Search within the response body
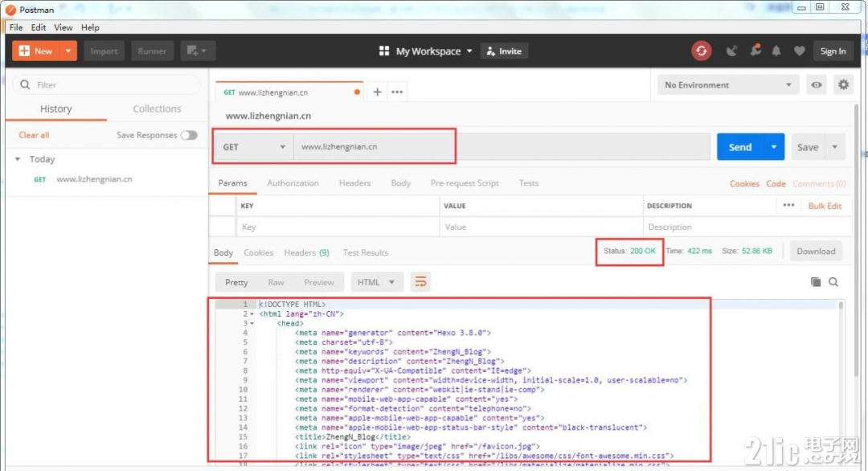 (x=833, y=282)
